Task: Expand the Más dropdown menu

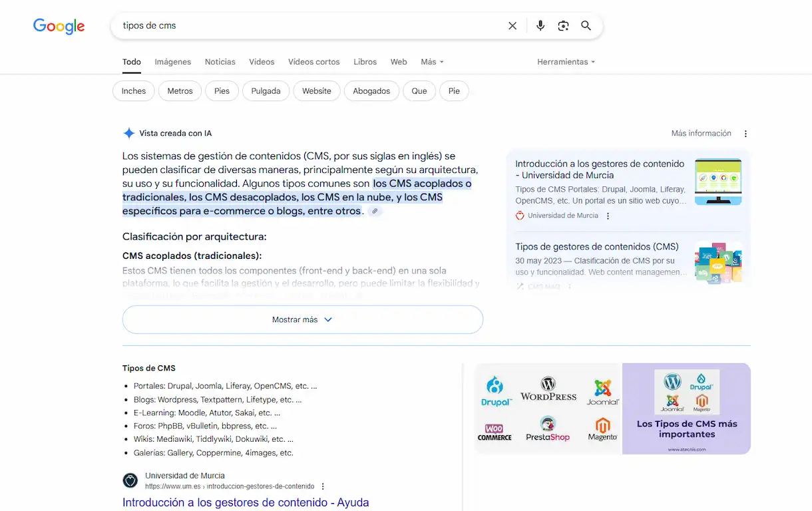Action: tap(432, 62)
